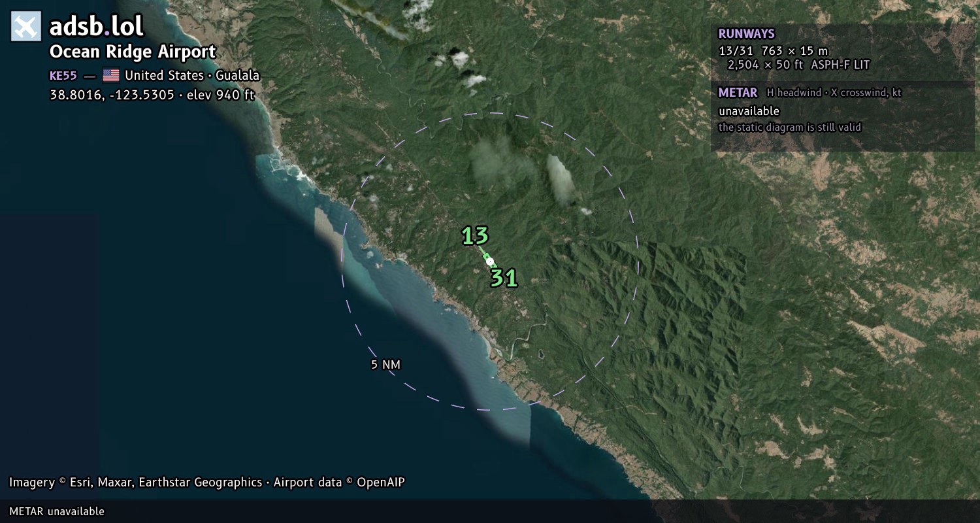Select the coordinates 38.8016, -123.5305 text
980x523 pixels.
112,95
